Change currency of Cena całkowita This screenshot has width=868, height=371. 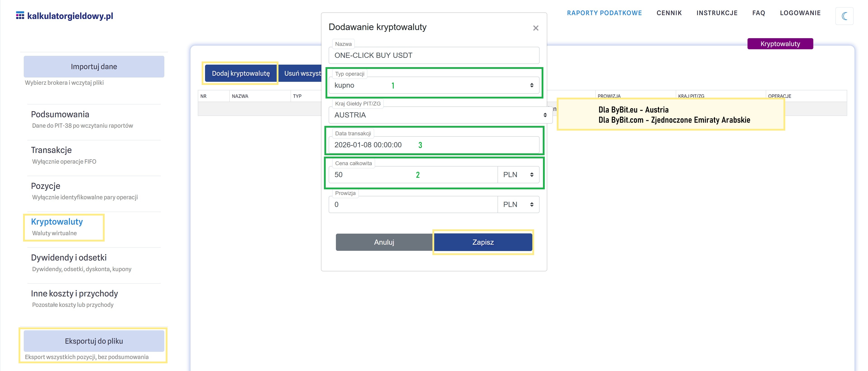pos(518,175)
